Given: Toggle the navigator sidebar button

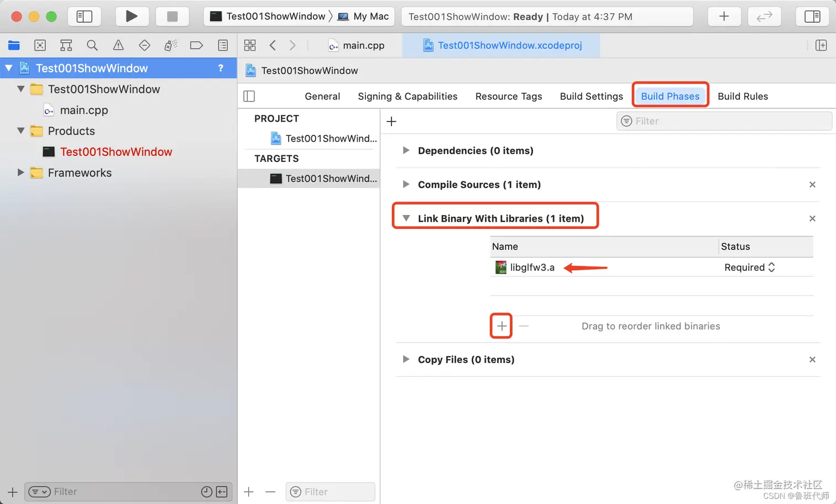Looking at the screenshot, I should tap(85, 17).
